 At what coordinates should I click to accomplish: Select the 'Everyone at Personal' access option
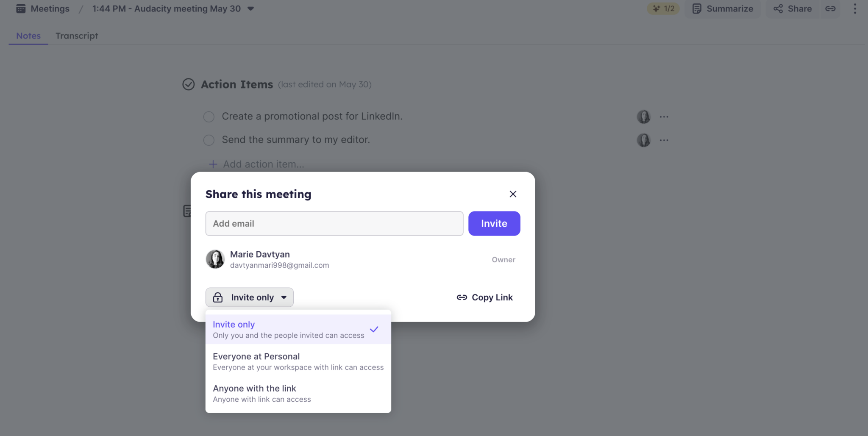point(256,356)
